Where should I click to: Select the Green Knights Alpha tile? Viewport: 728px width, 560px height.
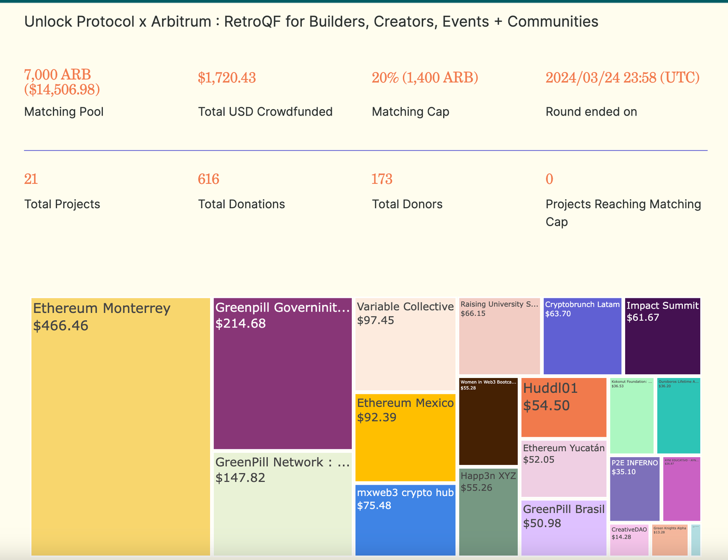pos(670,540)
